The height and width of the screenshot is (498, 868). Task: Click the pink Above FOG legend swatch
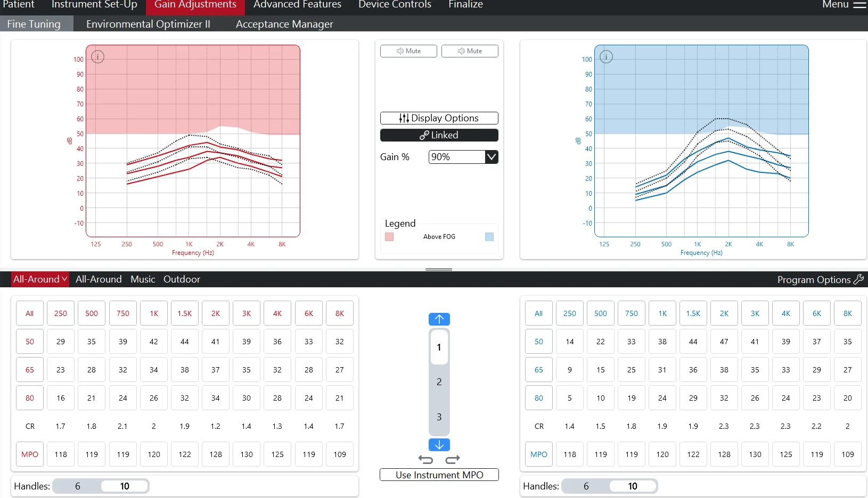pos(389,237)
